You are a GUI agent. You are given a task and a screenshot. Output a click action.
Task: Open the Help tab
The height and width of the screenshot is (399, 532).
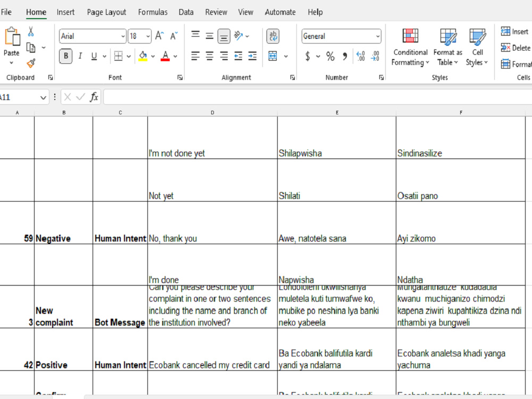coord(315,12)
